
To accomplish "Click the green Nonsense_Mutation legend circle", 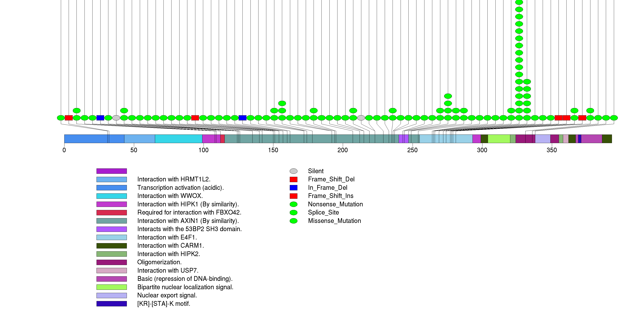I will tap(293, 204).
